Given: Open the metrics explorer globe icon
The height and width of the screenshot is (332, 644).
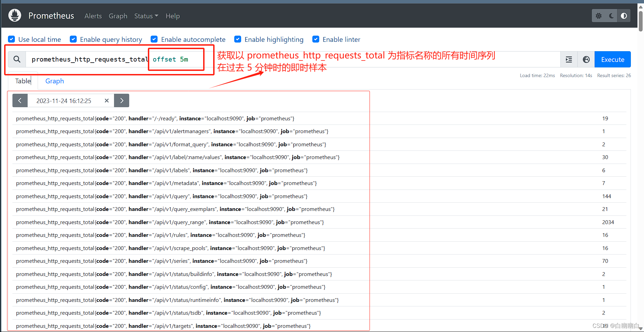Looking at the screenshot, I should pos(586,59).
